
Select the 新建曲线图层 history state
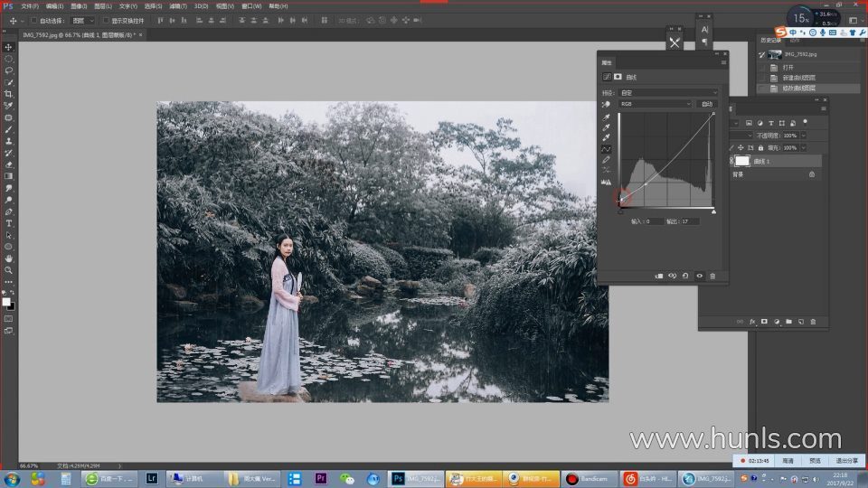807,78
